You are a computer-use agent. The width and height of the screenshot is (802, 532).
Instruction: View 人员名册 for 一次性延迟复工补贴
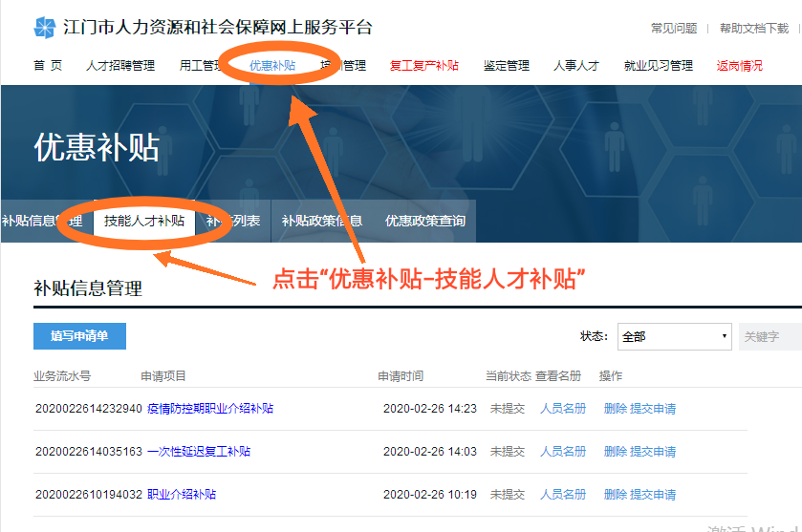[x=563, y=451]
